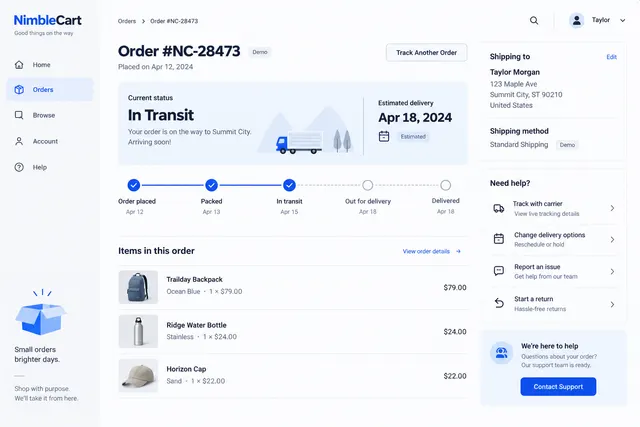
Task: Click the $24.00 price
Action: tap(455, 332)
